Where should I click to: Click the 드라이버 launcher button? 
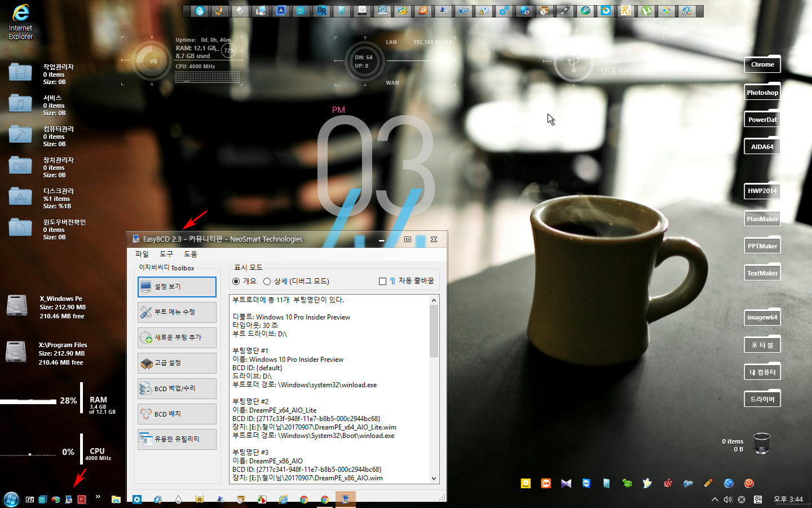(x=762, y=400)
